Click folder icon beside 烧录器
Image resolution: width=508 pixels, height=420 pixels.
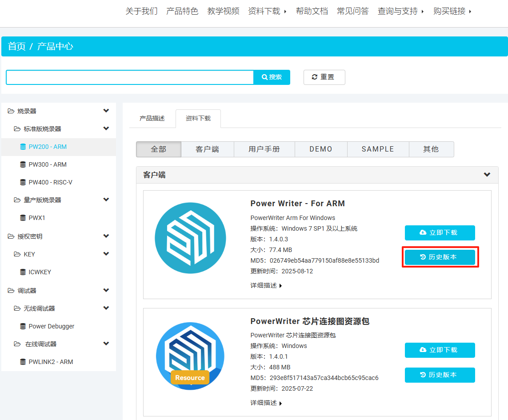[11, 111]
